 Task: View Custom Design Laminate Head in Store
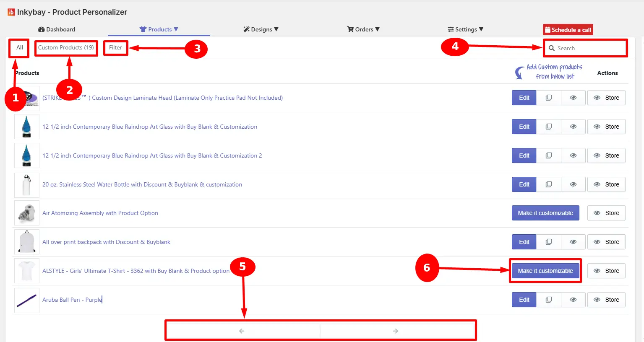pyautogui.click(x=606, y=98)
